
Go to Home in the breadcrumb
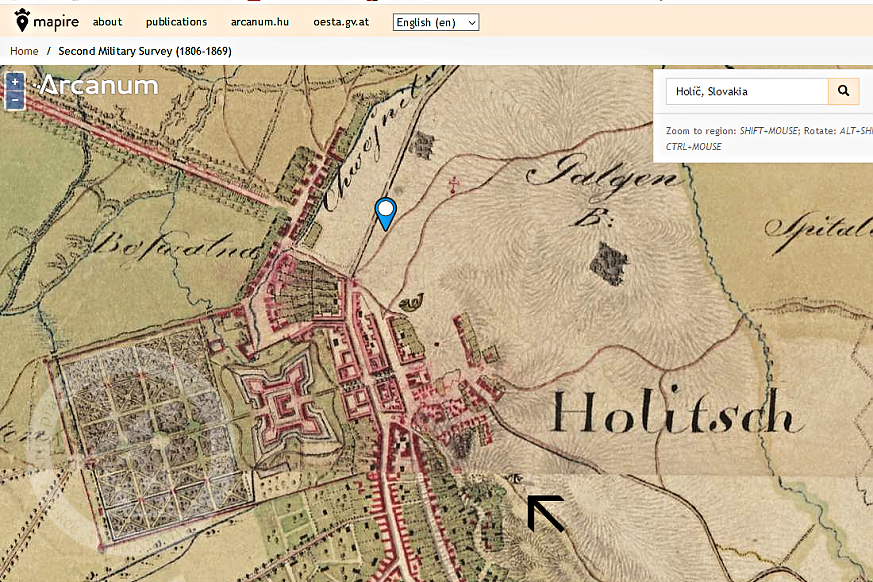click(x=24, y=51)
